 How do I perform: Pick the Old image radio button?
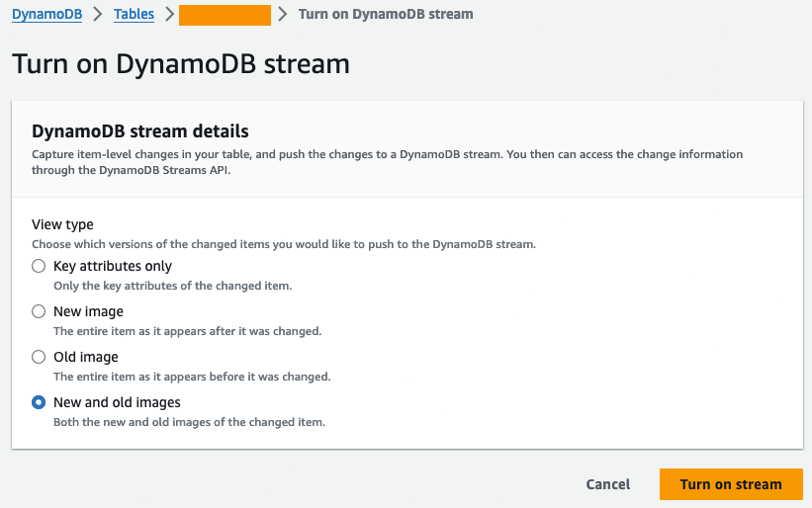[39, 357]
